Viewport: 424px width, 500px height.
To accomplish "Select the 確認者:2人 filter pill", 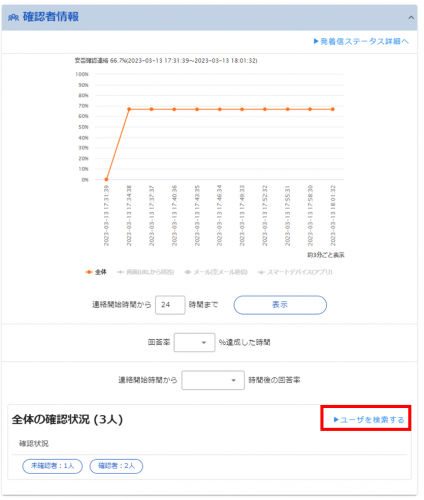I will (116, 466).
